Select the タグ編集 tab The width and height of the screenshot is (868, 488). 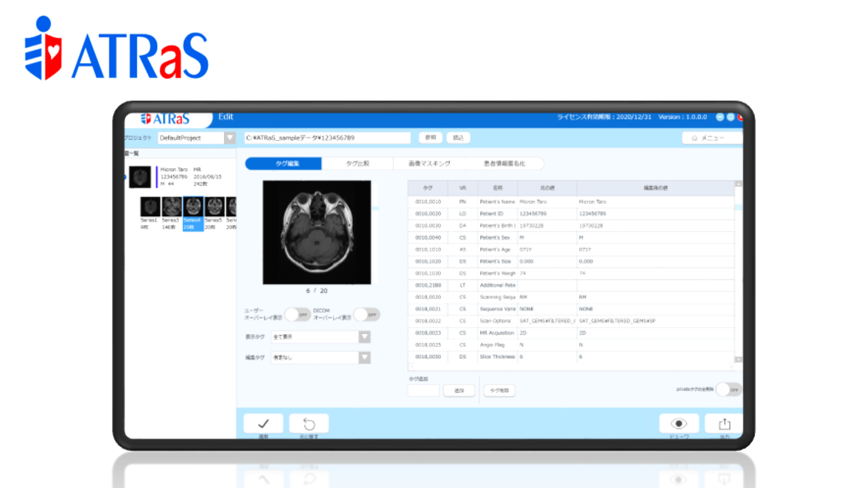point(284,163)
